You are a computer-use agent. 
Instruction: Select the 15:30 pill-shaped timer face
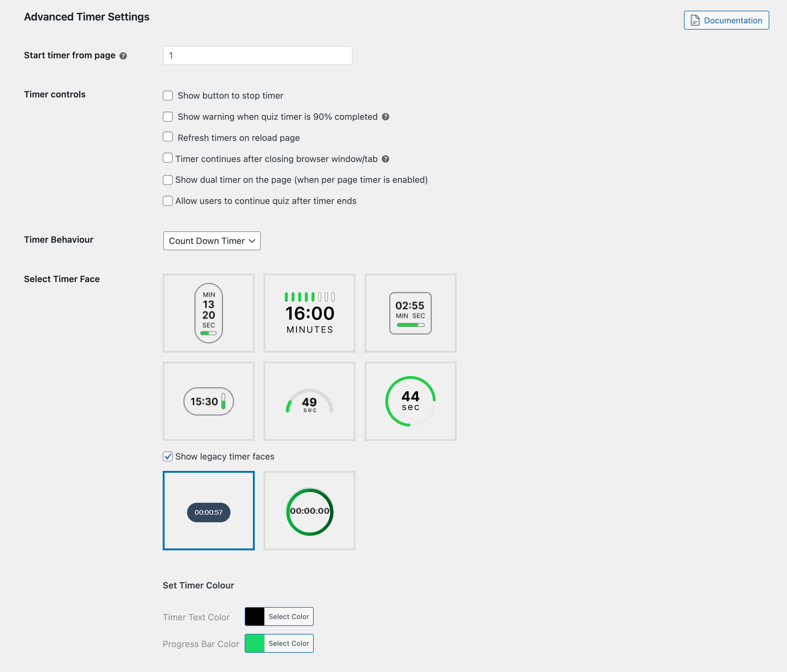click(x=208, y=401)
